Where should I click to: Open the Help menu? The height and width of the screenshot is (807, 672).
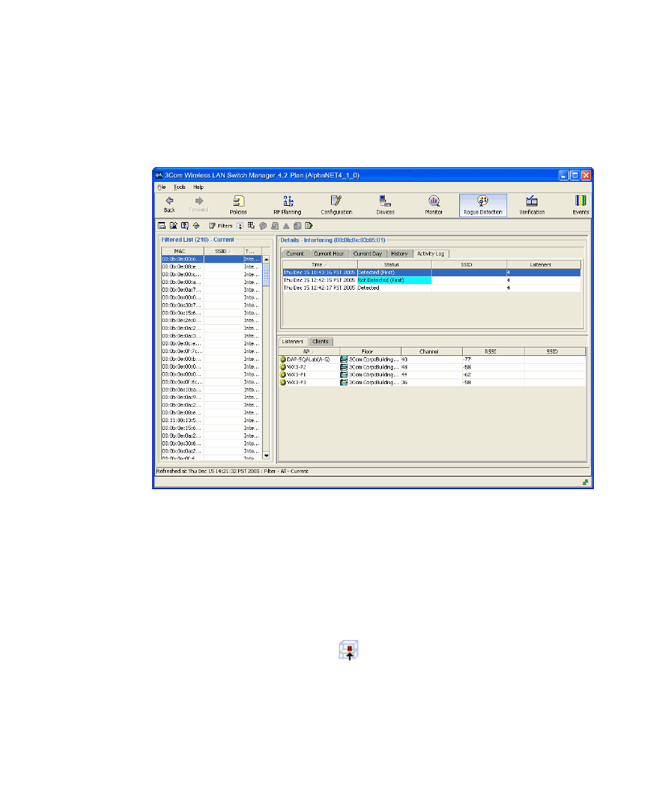pyautogui.click(x=198, y=187)
